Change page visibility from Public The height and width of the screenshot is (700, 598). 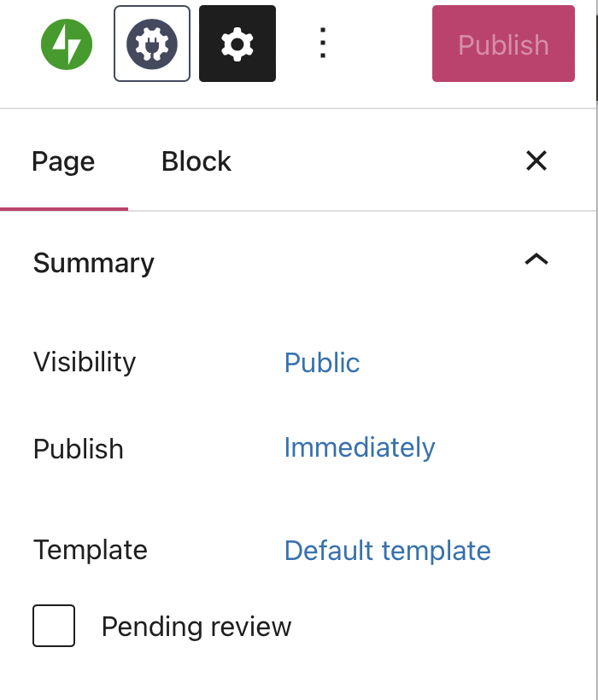point(322,363)
